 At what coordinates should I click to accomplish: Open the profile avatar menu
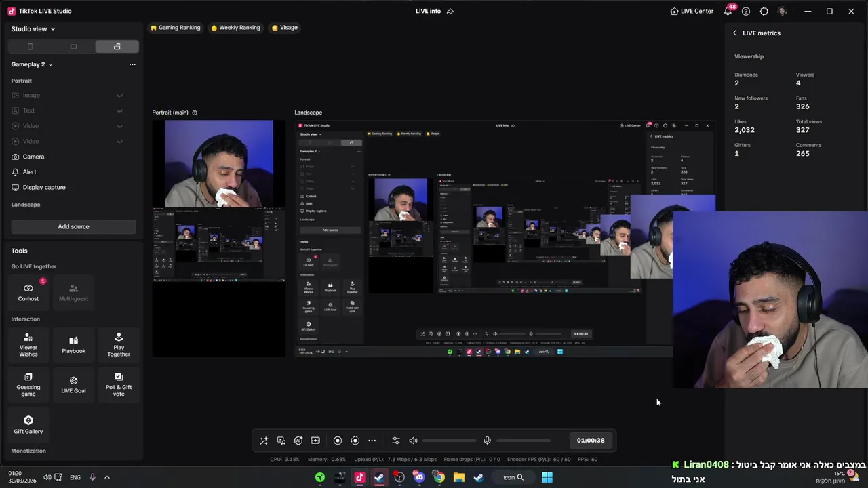coord(783,11)
